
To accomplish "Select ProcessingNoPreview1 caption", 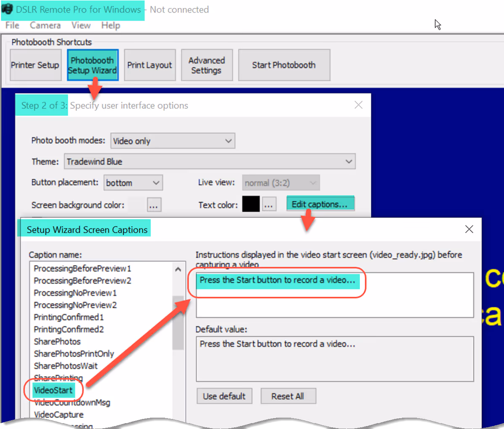I will click(75, 293).
